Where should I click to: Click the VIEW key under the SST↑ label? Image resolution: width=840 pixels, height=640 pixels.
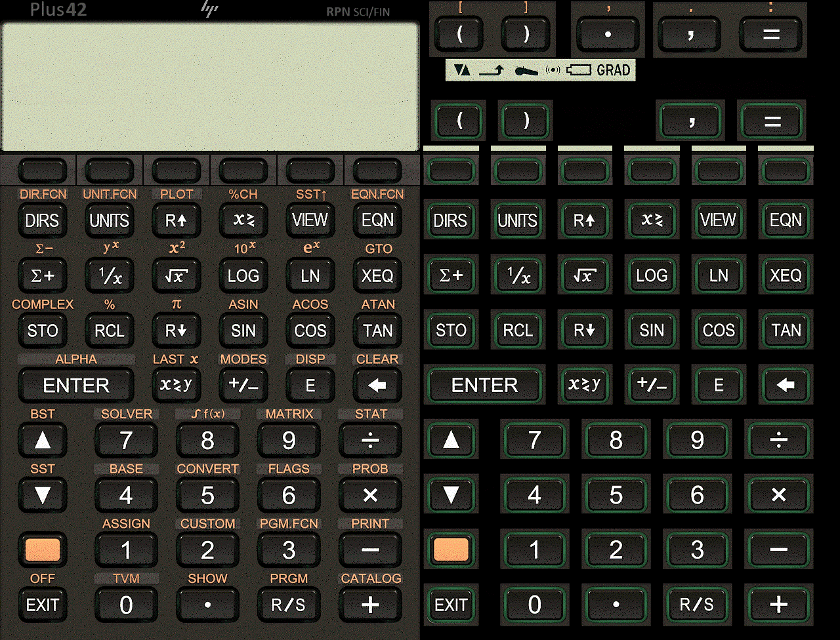[x=310, y=220]
